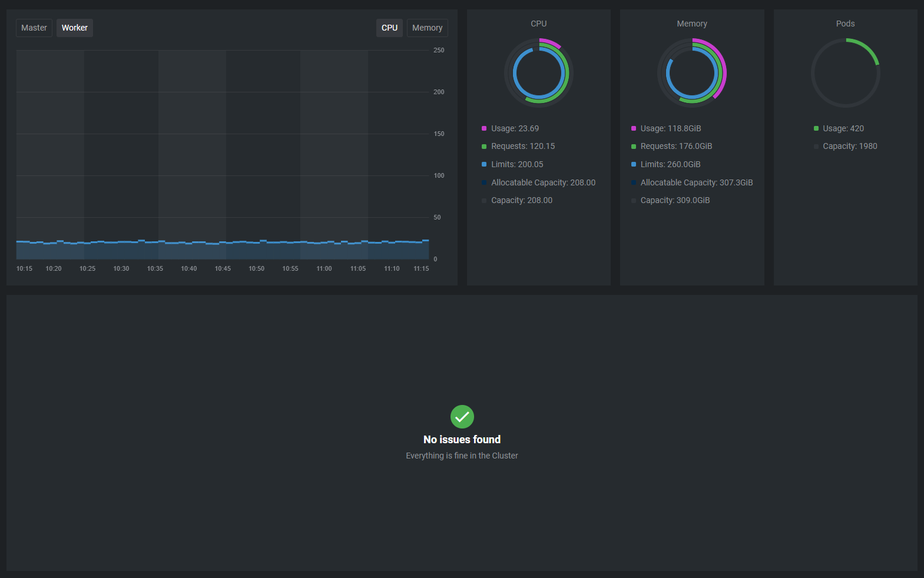This screenshot has width=924, height=578.
Task: Show the CPU usage graph
Action: pyautogui.click(x=389, y=28)
